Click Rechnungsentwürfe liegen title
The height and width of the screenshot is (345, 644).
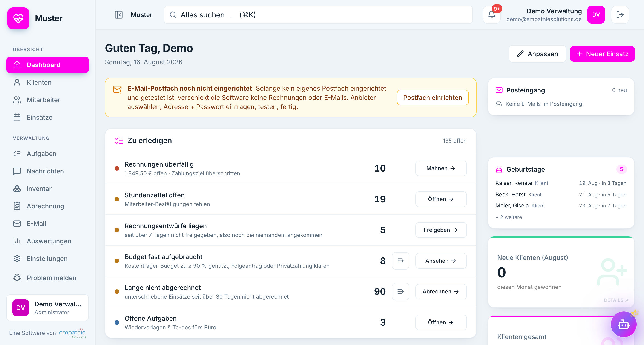tap(166, 226)
